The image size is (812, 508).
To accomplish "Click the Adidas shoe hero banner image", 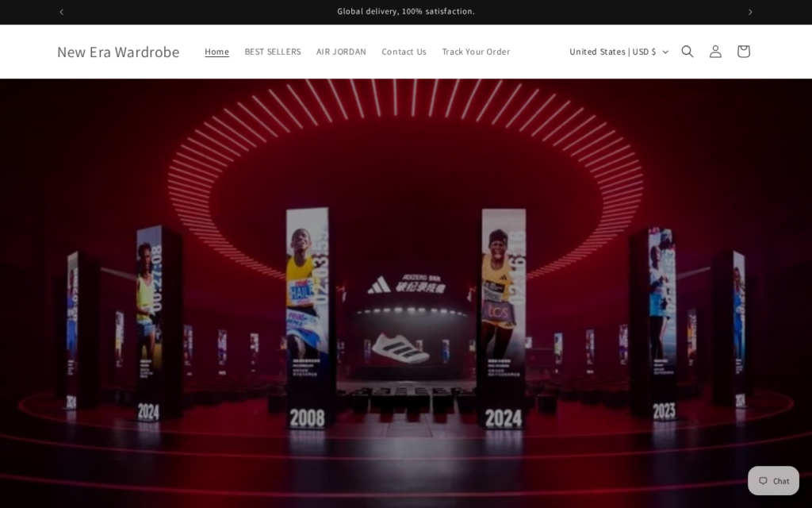I will (406, 294).
